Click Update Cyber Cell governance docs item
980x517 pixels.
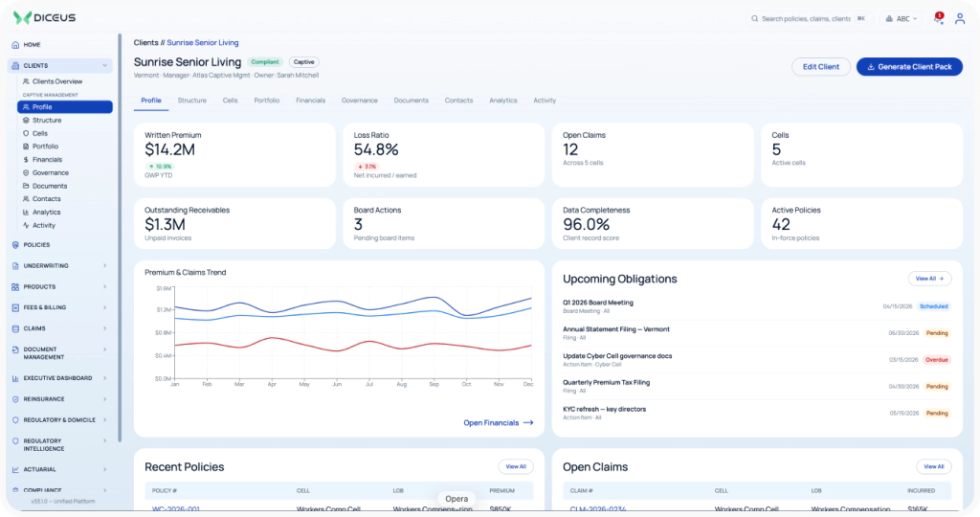[757, 360]
